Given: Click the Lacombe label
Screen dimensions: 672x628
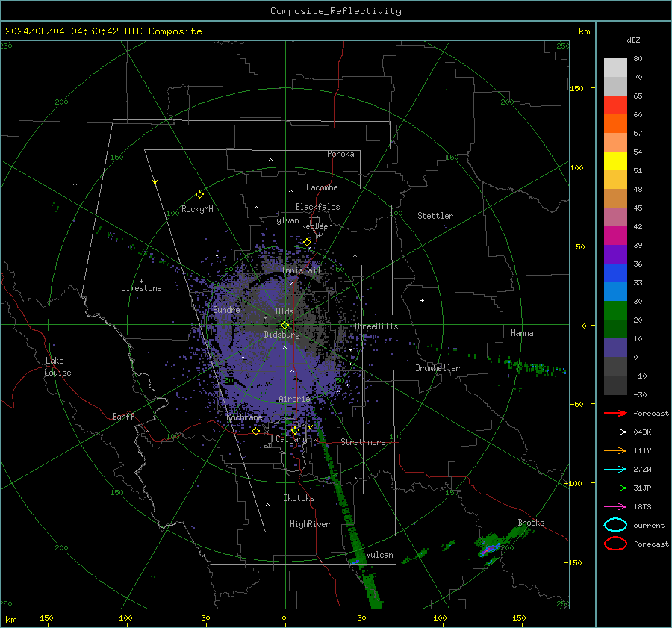Looking at the screenshot, I should coord(322,187).
